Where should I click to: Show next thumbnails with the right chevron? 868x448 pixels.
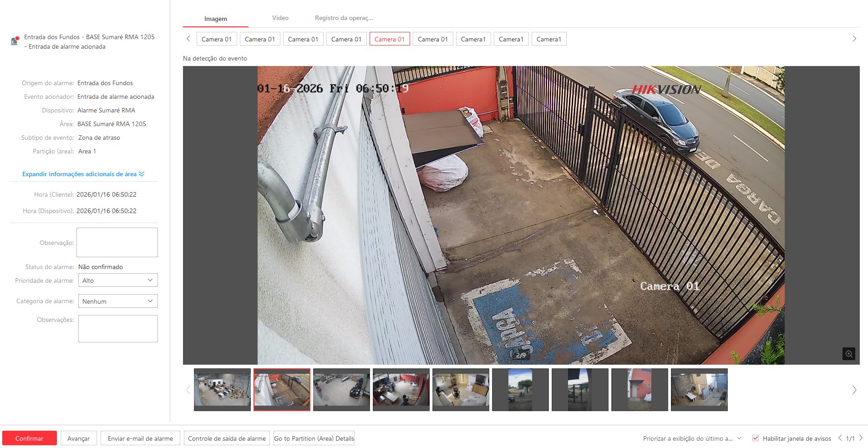click(854, 390)
